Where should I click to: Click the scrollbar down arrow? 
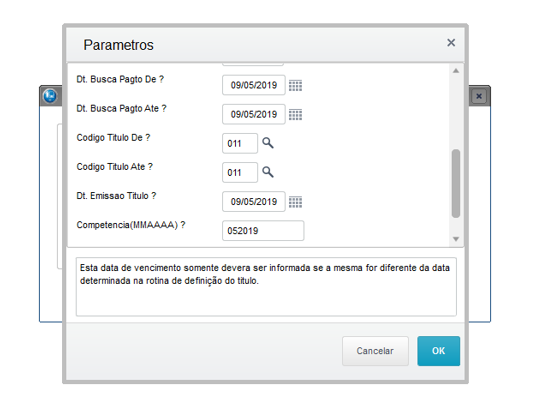tap(456, 239)
